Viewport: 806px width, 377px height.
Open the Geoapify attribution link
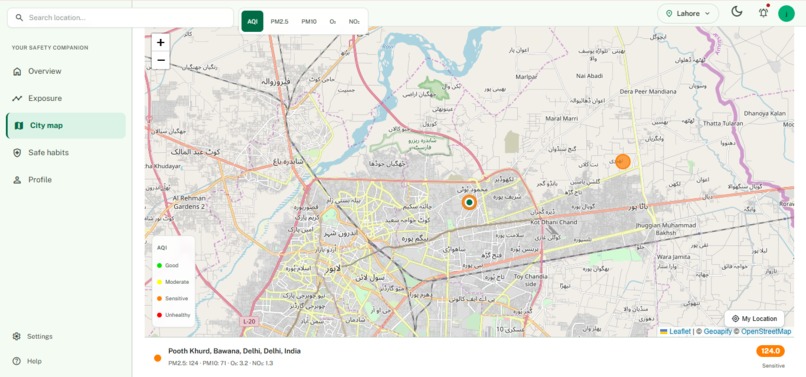(718, 332)
